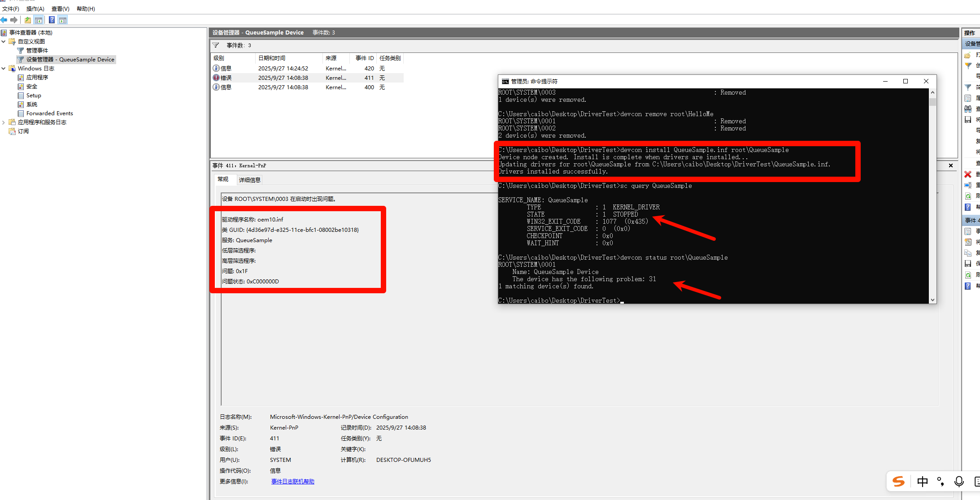Open the 文件(F) menu

click(11, 9)
